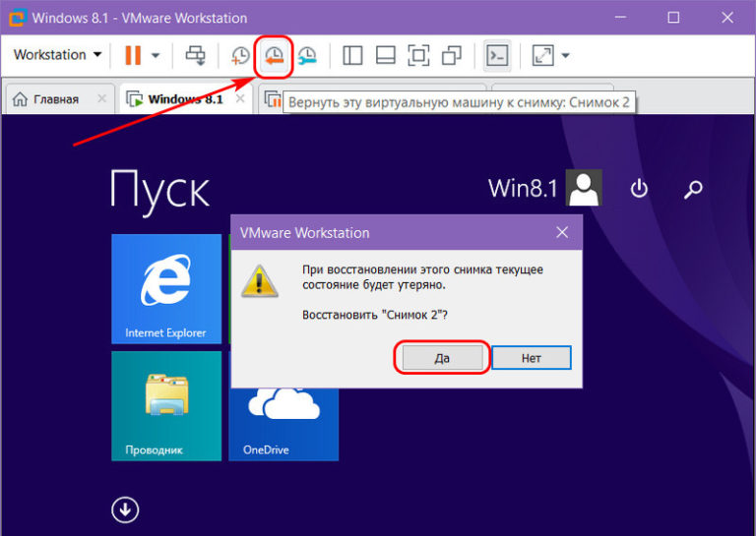
Task: Click the send Ctrl+Alt+Del icon
Action: [196, 55]
